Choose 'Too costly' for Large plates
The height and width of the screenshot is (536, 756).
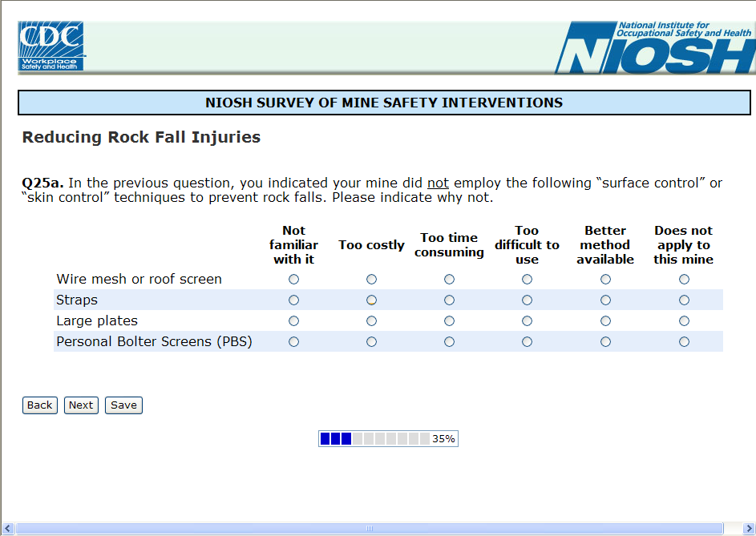coord(371,320)
